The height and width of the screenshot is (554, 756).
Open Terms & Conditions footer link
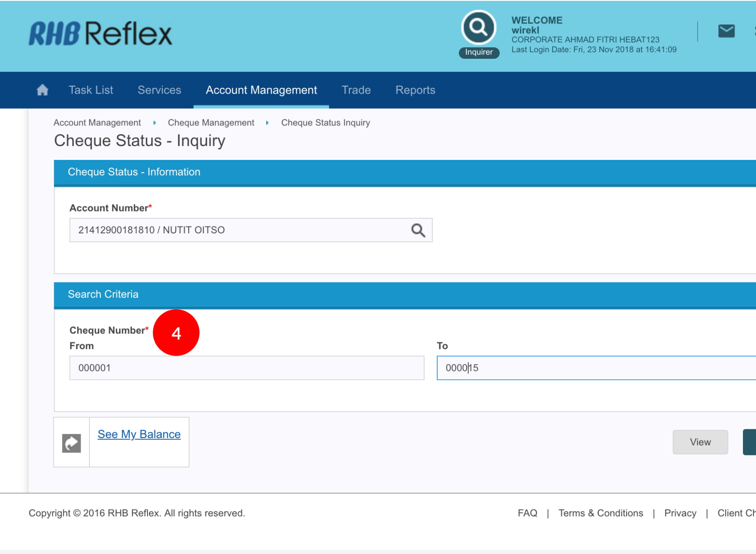601,513
